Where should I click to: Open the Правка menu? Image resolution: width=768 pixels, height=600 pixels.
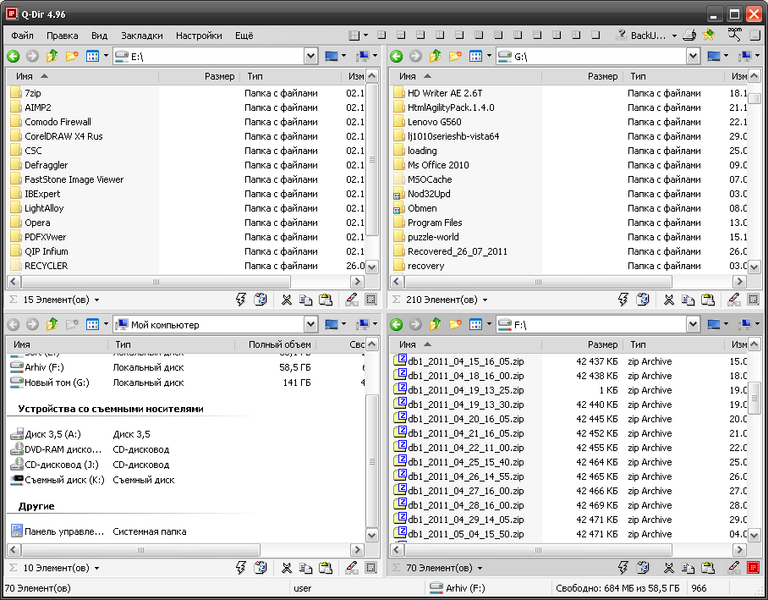coord(62,36)
